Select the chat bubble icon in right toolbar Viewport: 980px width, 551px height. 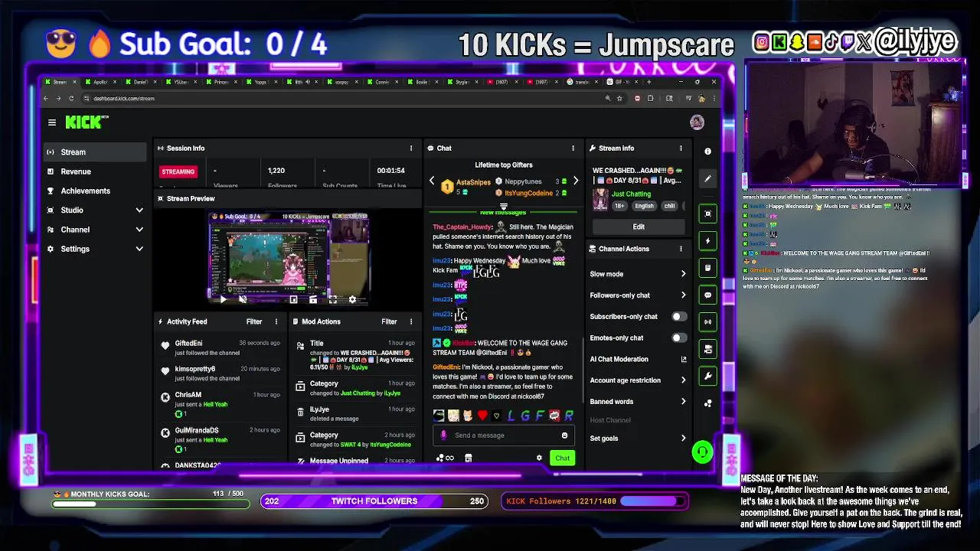(x=707, y=295)
